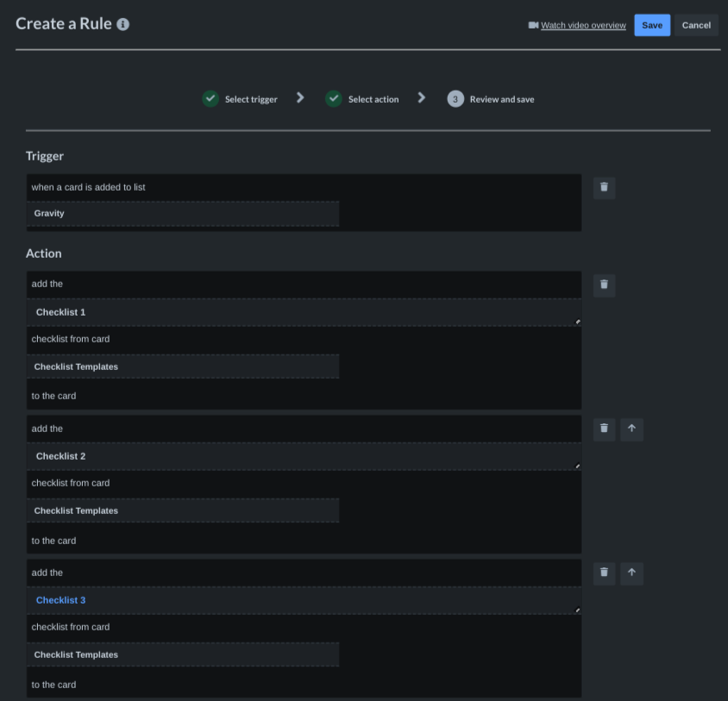
Task: Save the rule
Action: 652,25
